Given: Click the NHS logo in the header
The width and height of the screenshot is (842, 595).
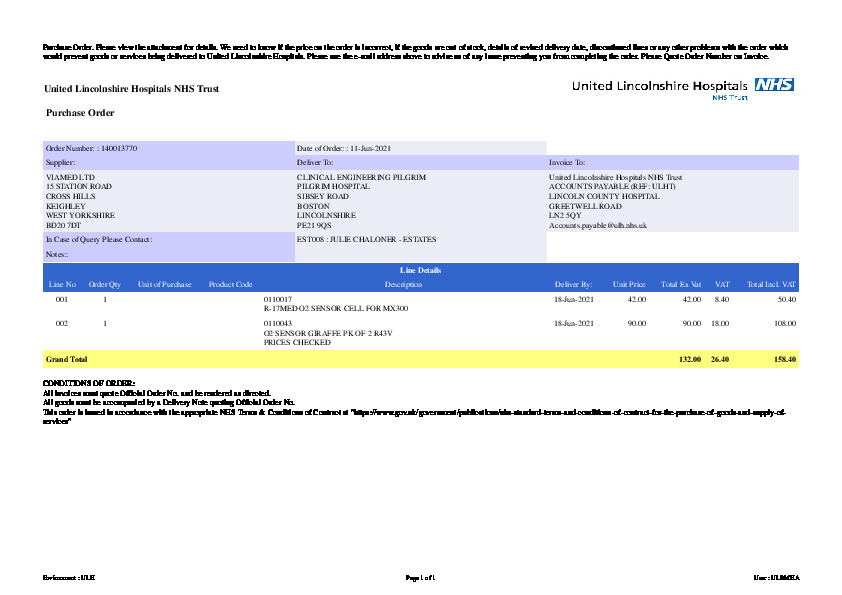Looking at the screenshot, I should [x=774, y=85].
